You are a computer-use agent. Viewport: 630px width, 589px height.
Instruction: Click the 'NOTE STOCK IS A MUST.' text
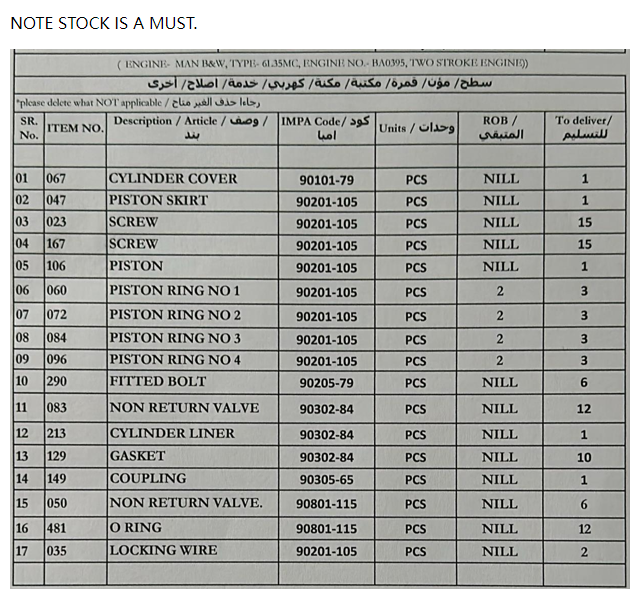pyautogui.click(x=103, y=22)
